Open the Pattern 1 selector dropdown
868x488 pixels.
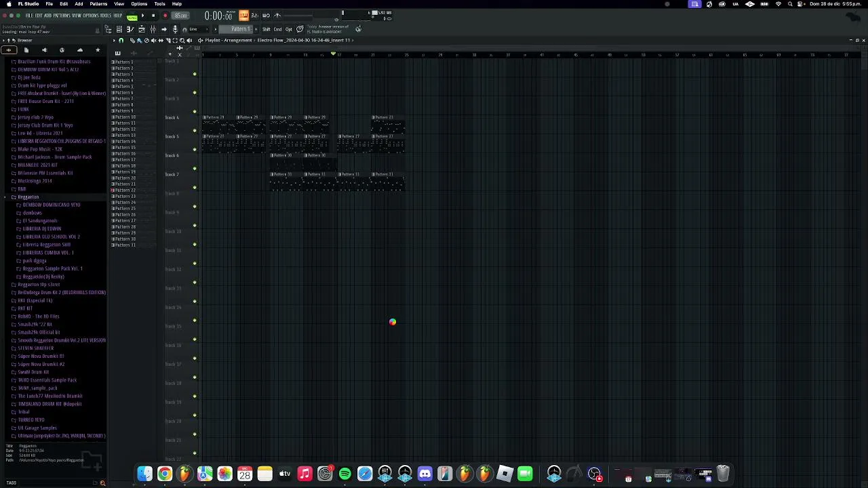pos(236,29)
